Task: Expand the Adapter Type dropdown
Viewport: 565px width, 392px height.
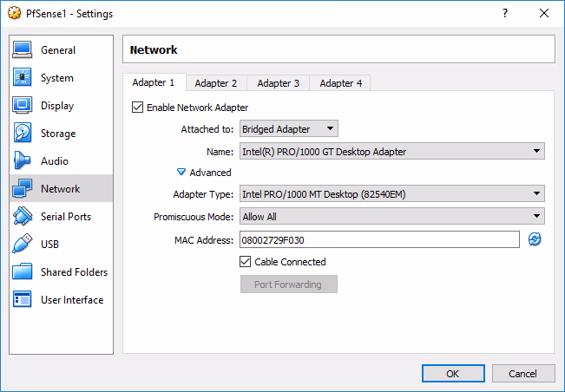Action: [392, 193]
